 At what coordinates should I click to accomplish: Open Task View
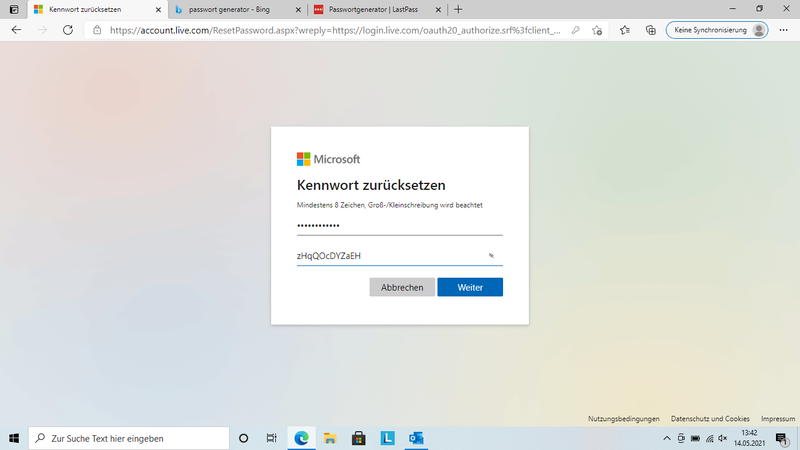pyautogui.click(x=271, y=438)
